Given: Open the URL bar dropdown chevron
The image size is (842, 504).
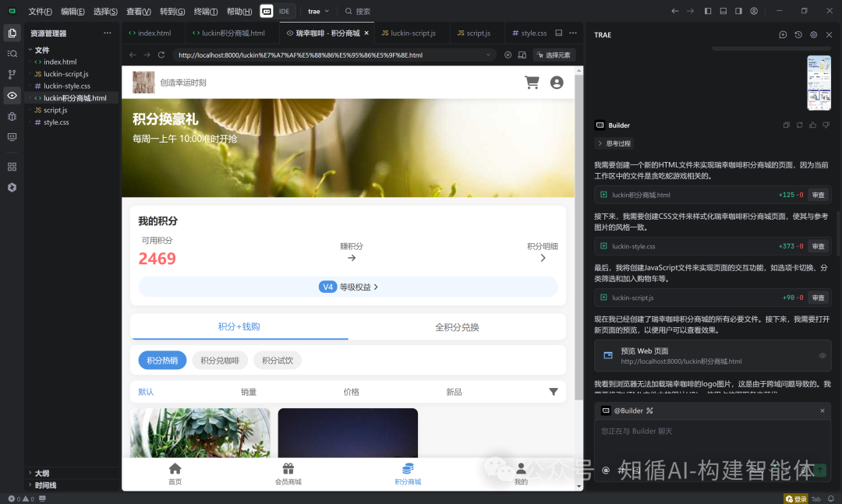Looking at the screenshot, I should (x=488, y=55).
